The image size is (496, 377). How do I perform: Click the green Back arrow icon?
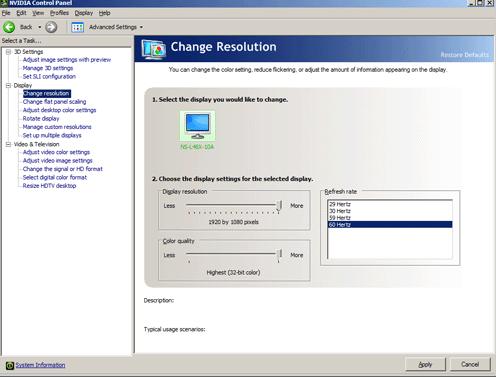point(9,27)
